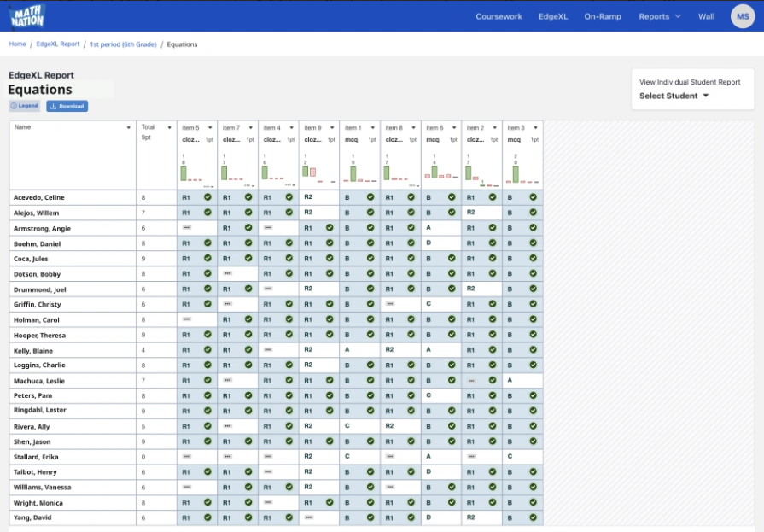Click the 1st period (6th Grade) breadcrumb
This screenshot has width=764, height=532.
[123, 44]
